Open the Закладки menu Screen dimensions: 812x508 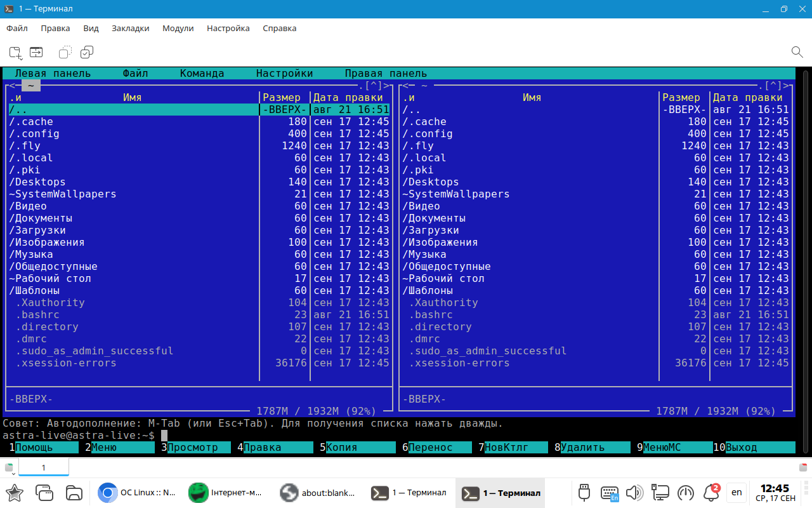tap(130, 29)
